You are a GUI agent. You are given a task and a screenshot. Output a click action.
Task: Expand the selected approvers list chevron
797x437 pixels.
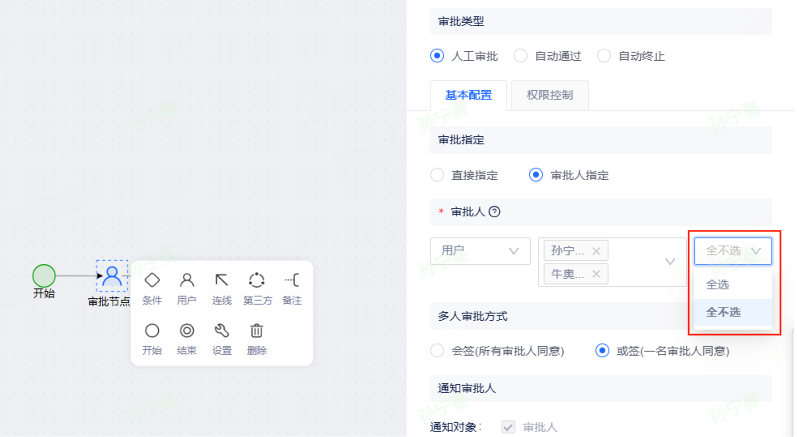(x=669, y=262)
